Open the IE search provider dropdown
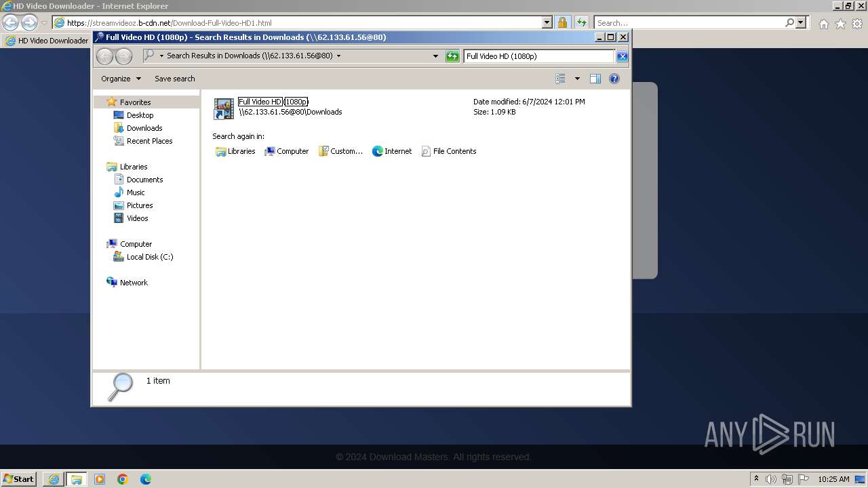This screenshot has width=868, height=488. click(801, 23)
